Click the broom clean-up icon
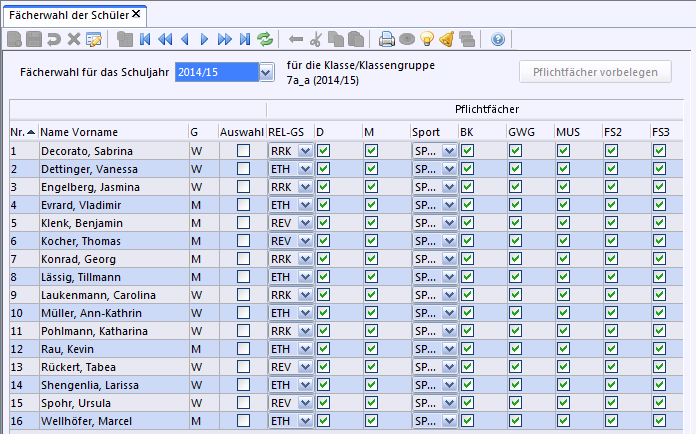The image size is (696, 434). pos(447,40)
